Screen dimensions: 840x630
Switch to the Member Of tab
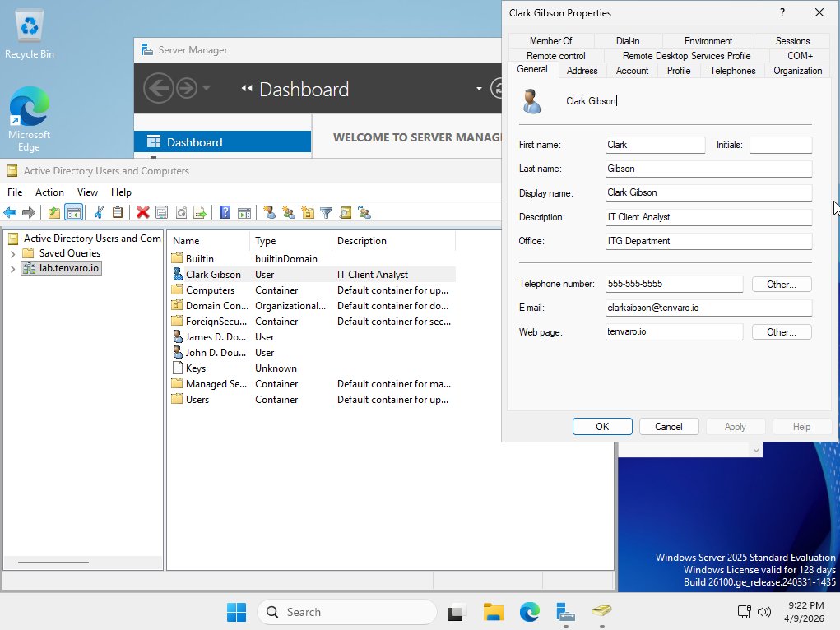[550, 41]
